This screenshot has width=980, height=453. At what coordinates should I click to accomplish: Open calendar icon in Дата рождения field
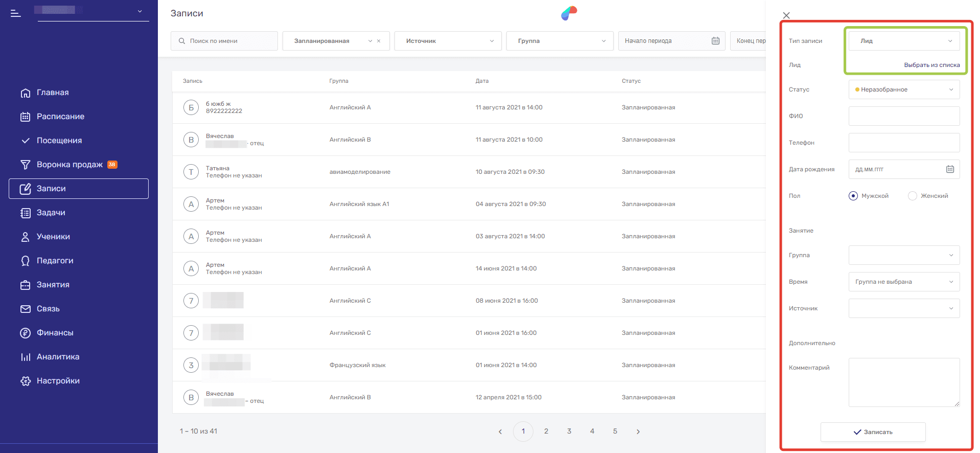950,169
